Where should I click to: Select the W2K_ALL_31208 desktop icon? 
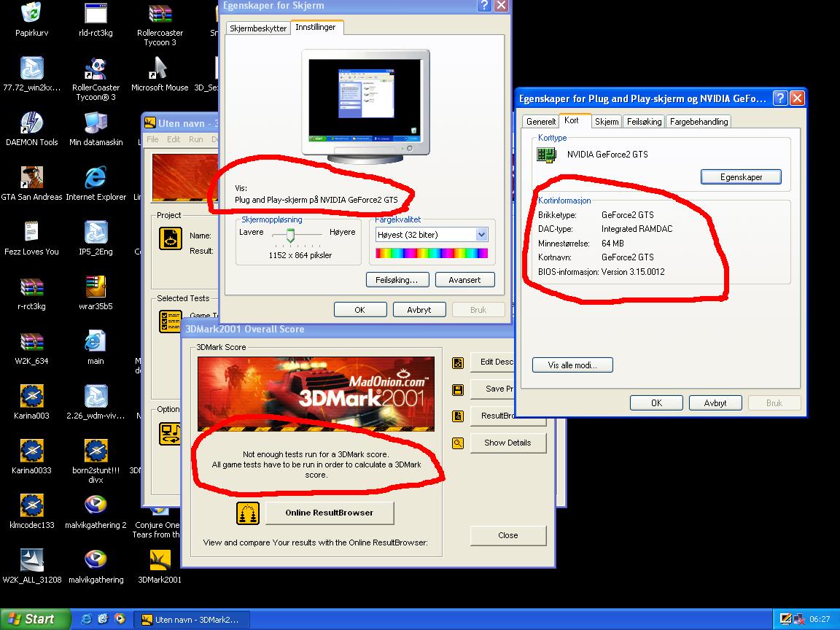31,560
